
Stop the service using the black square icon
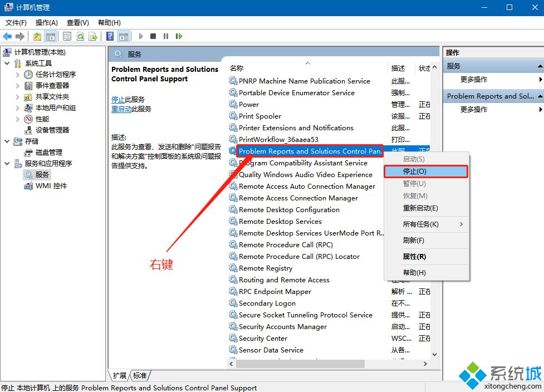[x=153, y=36]
